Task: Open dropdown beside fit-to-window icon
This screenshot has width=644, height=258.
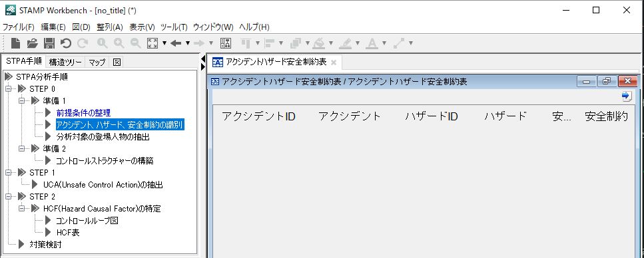Action: (x=164, y=43)
